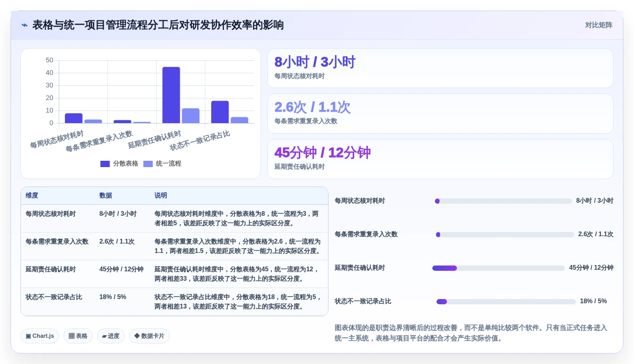This screenshot has height=364, width=634.
Task: Click table data cell 2.6次 / 1.1次
Action: pos(117,241)
